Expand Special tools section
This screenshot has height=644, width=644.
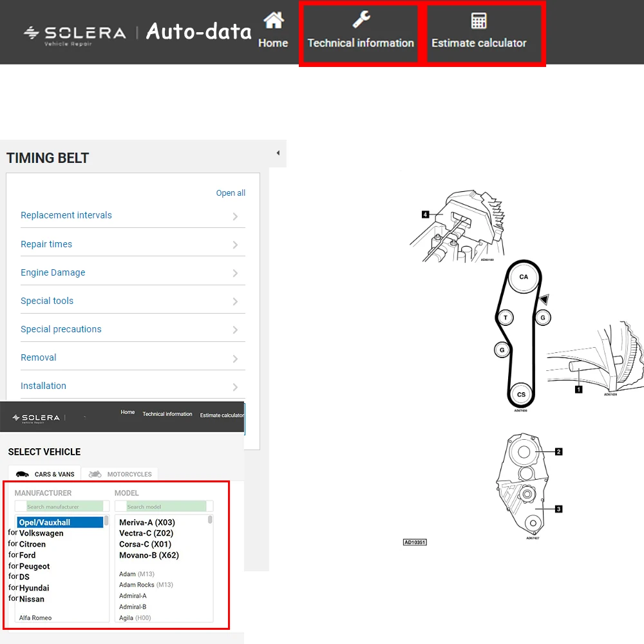(133, 301)
